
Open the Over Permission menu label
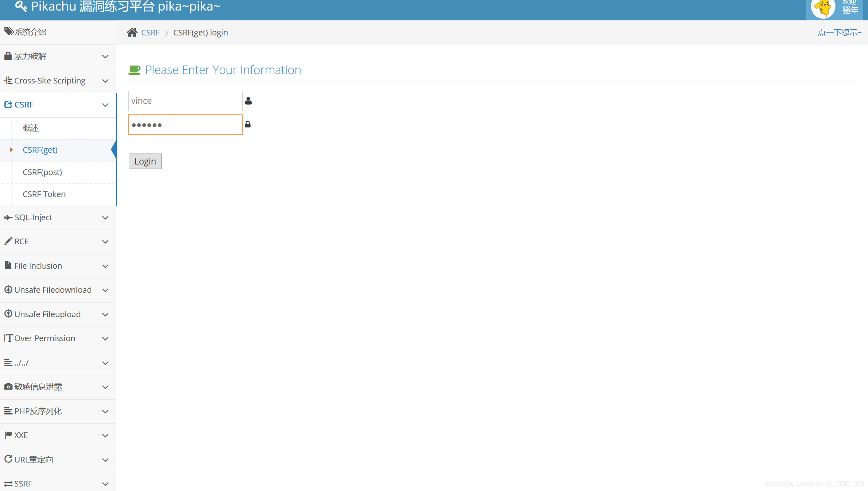click(45, 338)
